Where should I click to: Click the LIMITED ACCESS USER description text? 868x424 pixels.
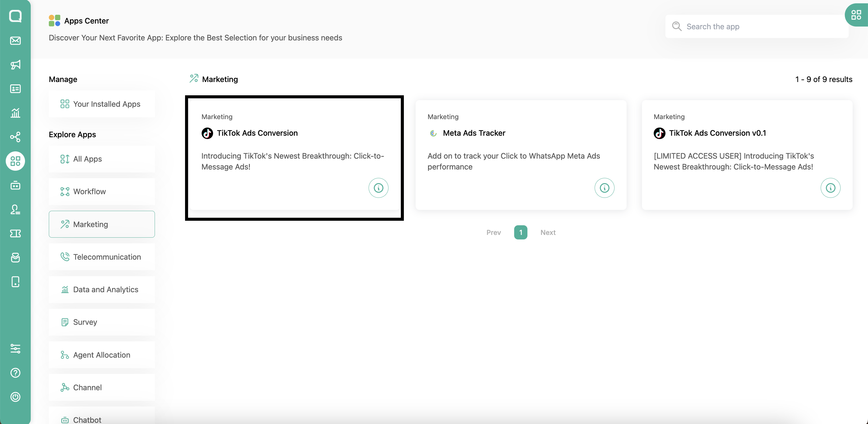(734, 161)
